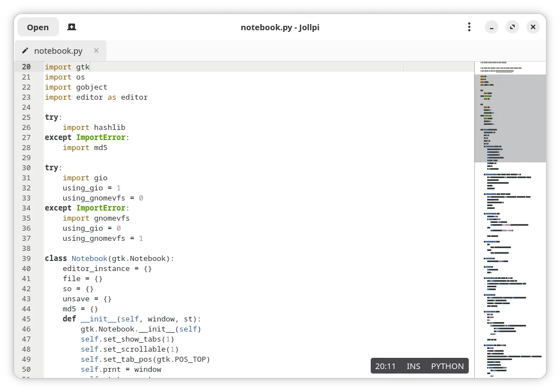This screenshot has width=560, height=392.
Task: Click the 'import gobject' line
Action: (76, 87)
